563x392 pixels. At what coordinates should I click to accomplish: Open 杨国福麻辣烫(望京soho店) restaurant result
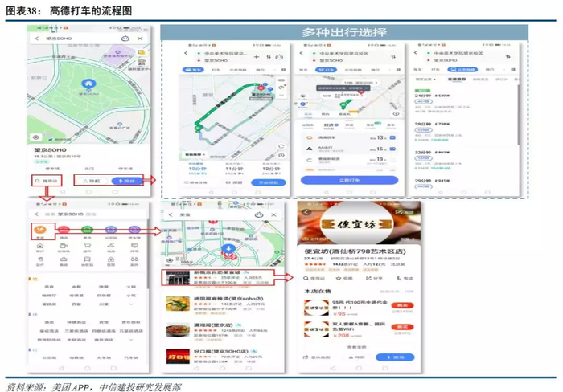tap(223, 304)
